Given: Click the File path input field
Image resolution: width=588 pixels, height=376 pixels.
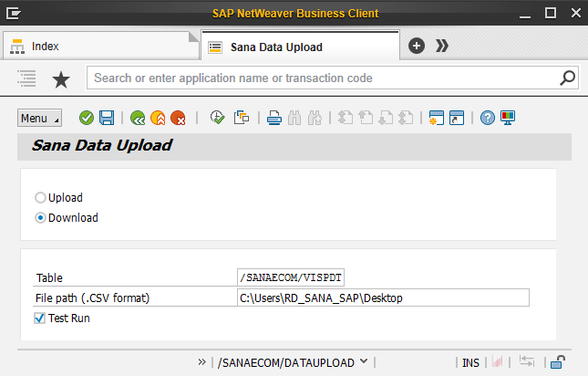Looking at the screenshot, I should coord(383,298).
